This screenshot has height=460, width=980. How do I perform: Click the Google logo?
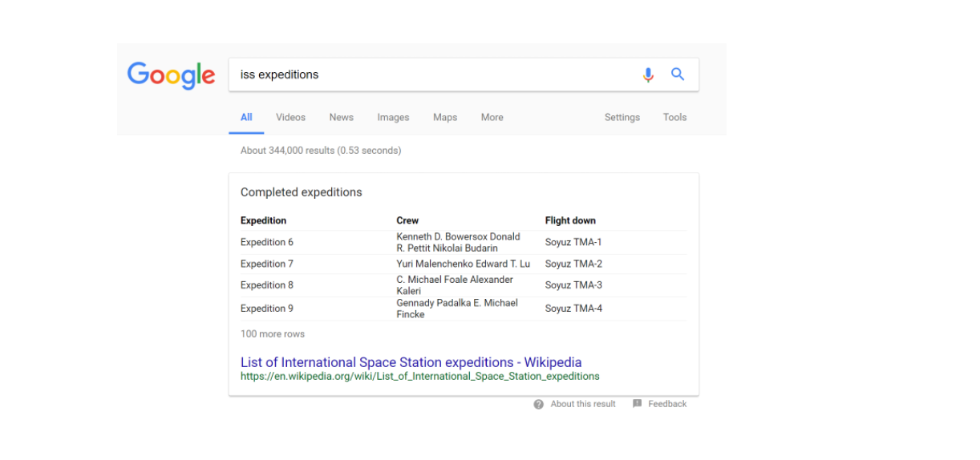point(171,75)
